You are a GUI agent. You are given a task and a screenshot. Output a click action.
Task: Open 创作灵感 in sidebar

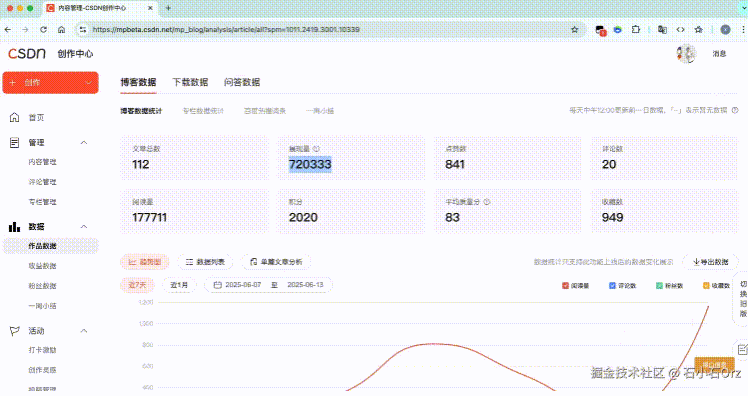click(42, 370)
